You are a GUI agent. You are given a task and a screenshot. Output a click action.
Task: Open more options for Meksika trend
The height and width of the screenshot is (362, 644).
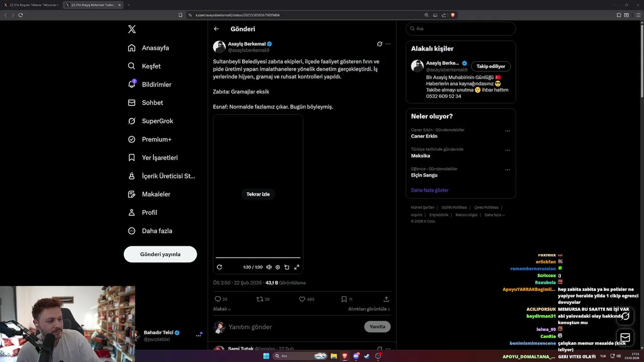coord(507,150)
